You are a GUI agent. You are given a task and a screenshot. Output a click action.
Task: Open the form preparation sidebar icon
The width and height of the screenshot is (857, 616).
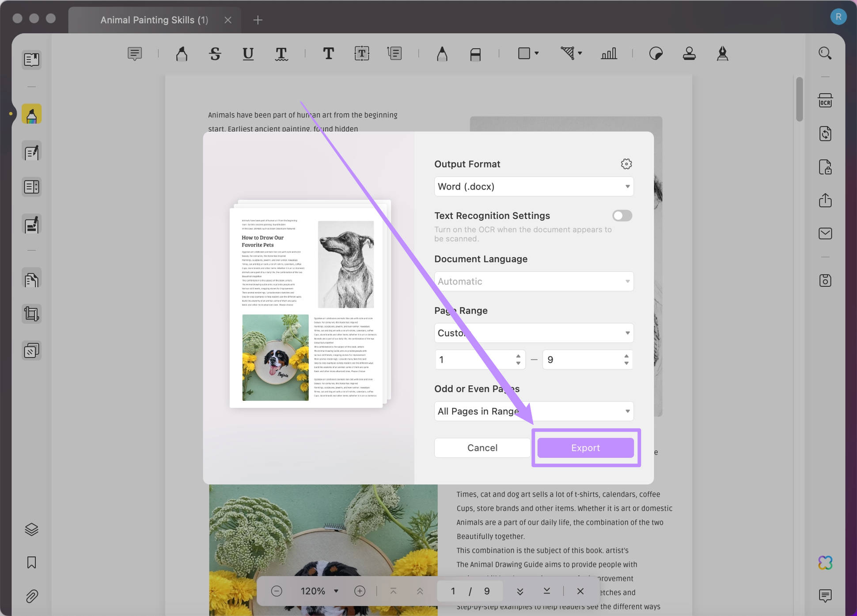[31, 187]
